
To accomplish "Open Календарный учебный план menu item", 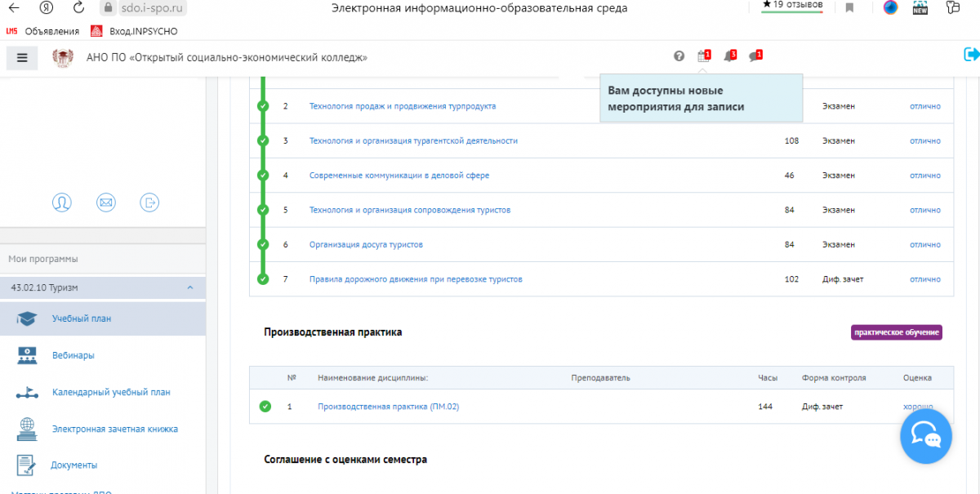I will pyautogui.click(x=111, y=392).
